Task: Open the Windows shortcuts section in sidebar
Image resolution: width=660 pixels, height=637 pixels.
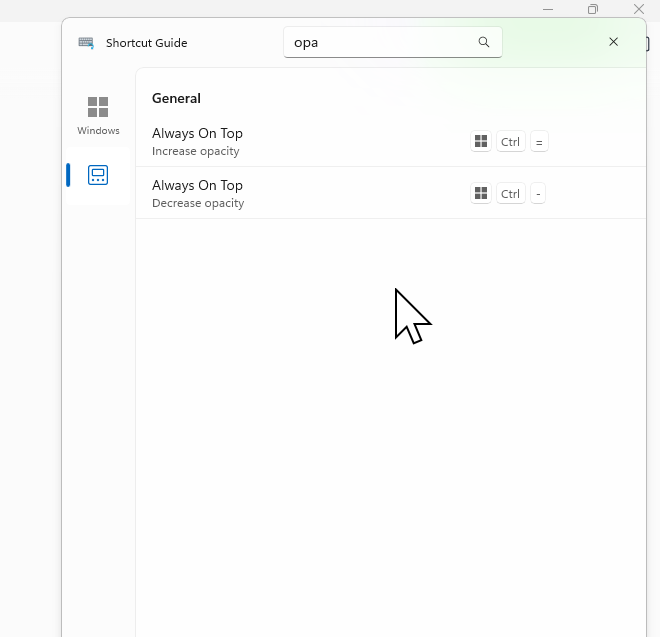Action: tap(98, 115)
